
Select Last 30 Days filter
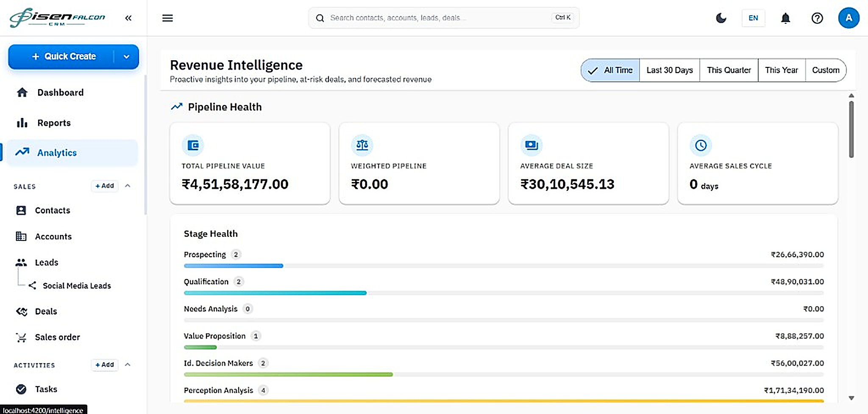[670, 70]
